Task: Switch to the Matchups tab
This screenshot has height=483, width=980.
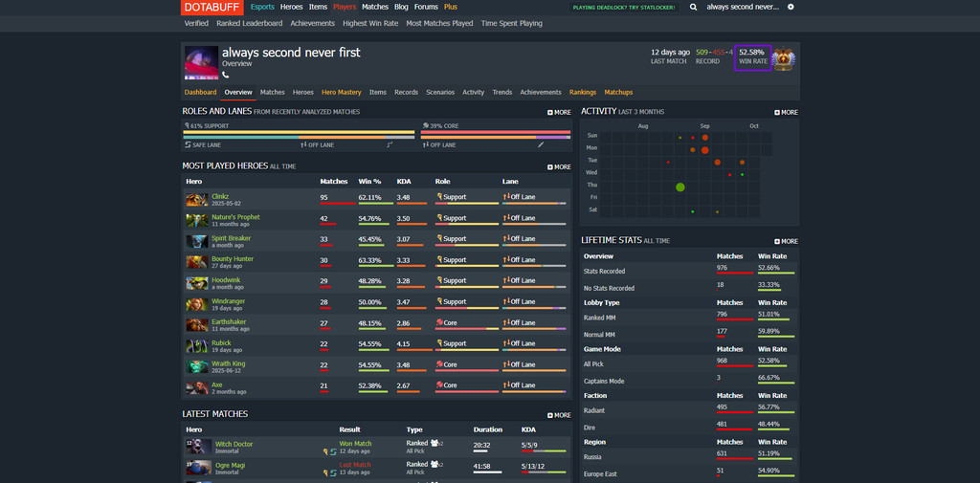Action: point(618,93)
